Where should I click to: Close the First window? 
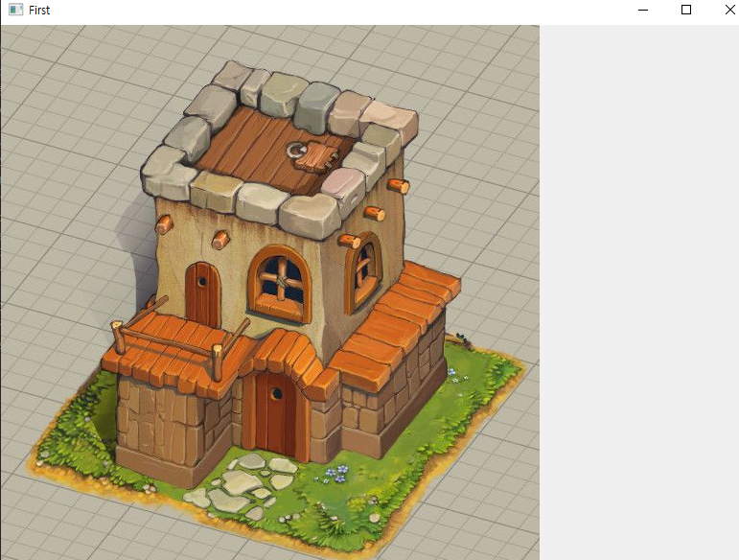pyautogui.click(x=729, y=10)
